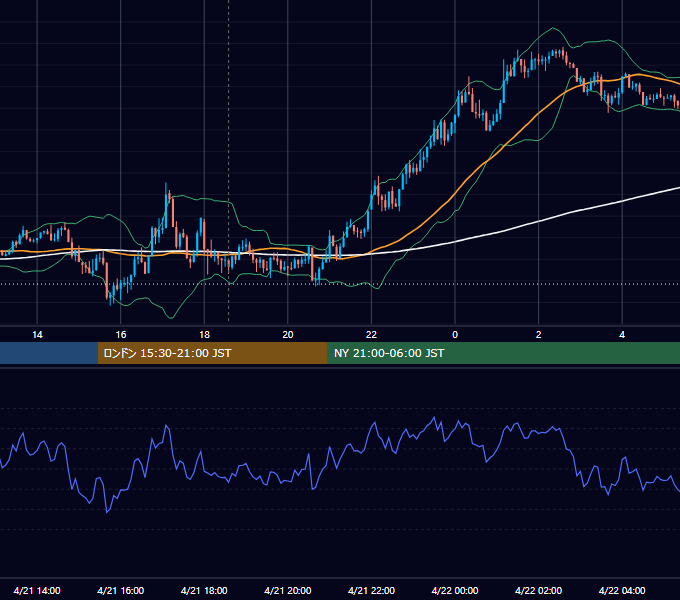Click the 4/21 16:00 date label
680x600 pixels.
(121, 590)
